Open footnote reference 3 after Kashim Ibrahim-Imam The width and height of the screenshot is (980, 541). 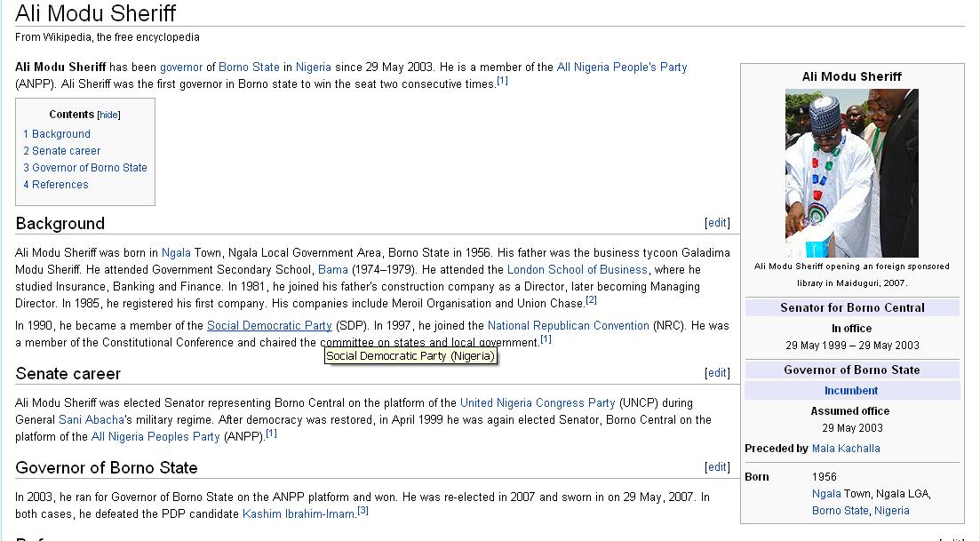(363, 511)
